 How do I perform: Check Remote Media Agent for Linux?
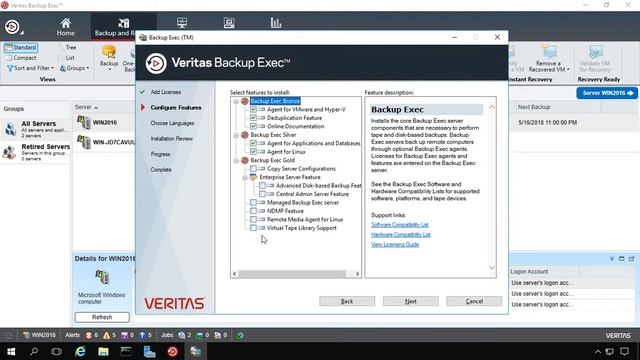pos(253,220)
